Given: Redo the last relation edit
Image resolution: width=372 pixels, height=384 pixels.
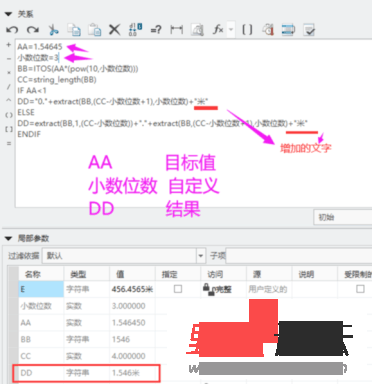Looking at the screenshot, I should tap(33, 30).
